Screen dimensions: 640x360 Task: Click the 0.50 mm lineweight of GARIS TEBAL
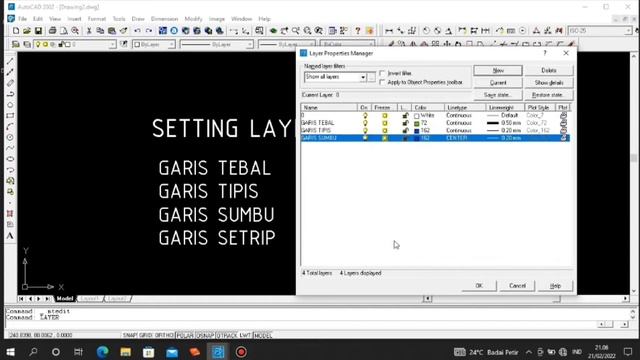tap(504, 123)
